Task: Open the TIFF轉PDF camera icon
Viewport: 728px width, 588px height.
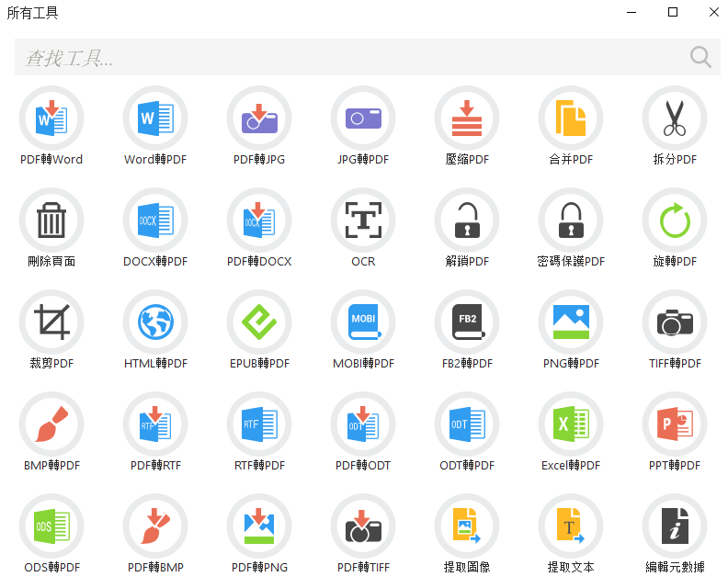Action: 675,322
